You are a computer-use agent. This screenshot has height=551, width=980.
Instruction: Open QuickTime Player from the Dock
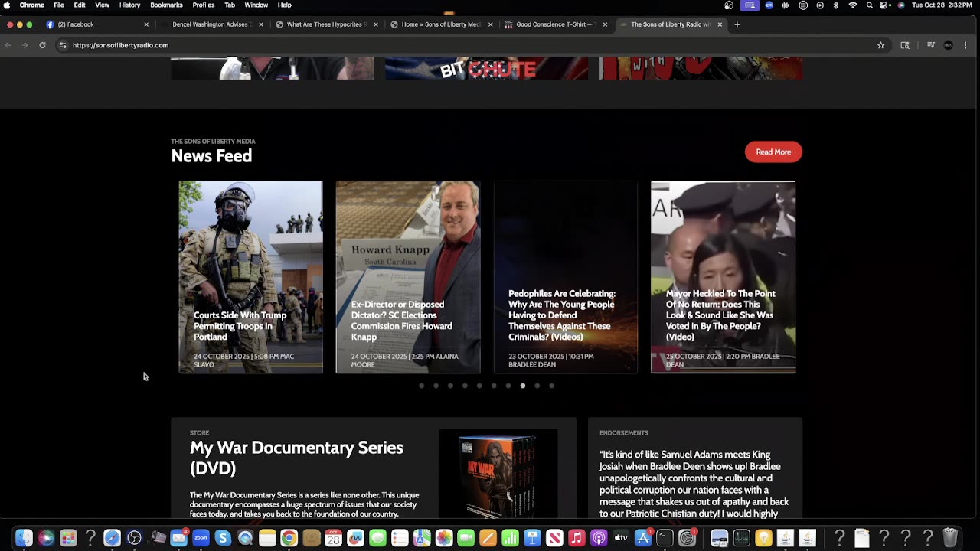[x=245, y=538]
